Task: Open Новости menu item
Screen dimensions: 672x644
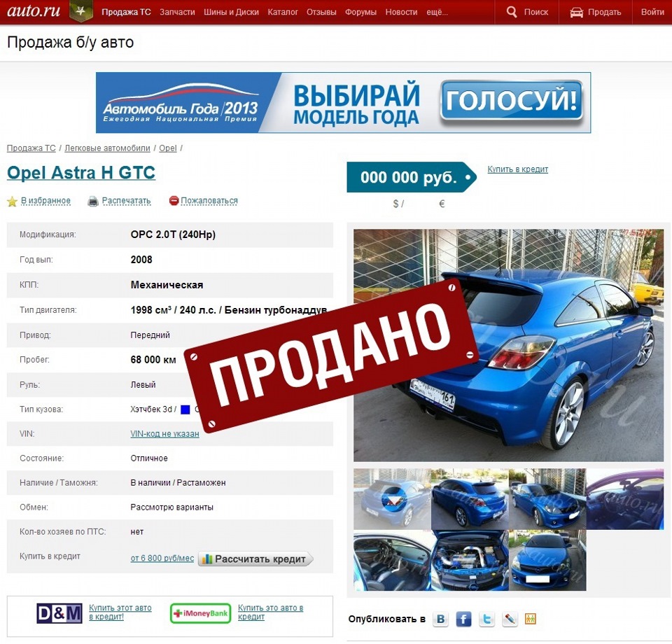Action: [401, 12]
